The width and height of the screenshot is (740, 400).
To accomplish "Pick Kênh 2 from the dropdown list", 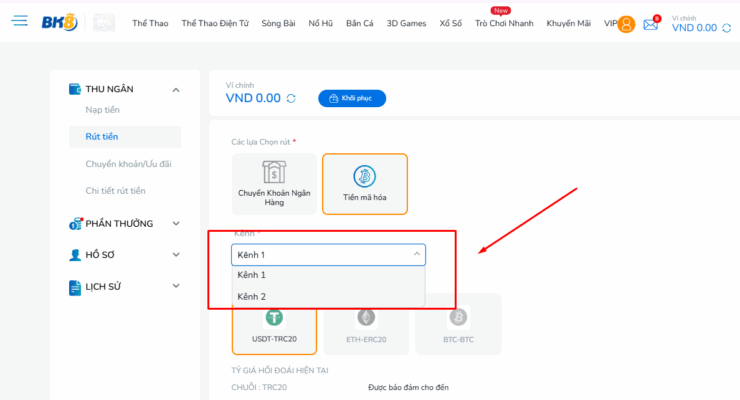I will (252, 296).
